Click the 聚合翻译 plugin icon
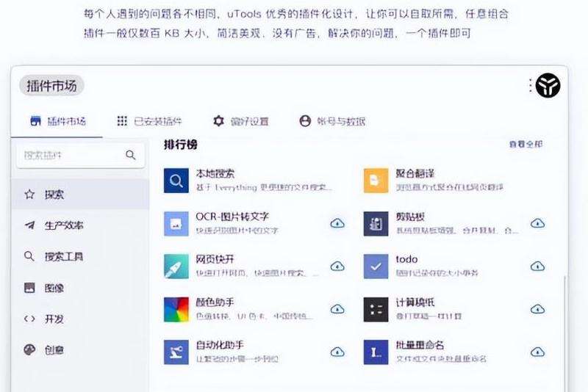This screenshot has height=392, width=588. [x=376, y=181]
